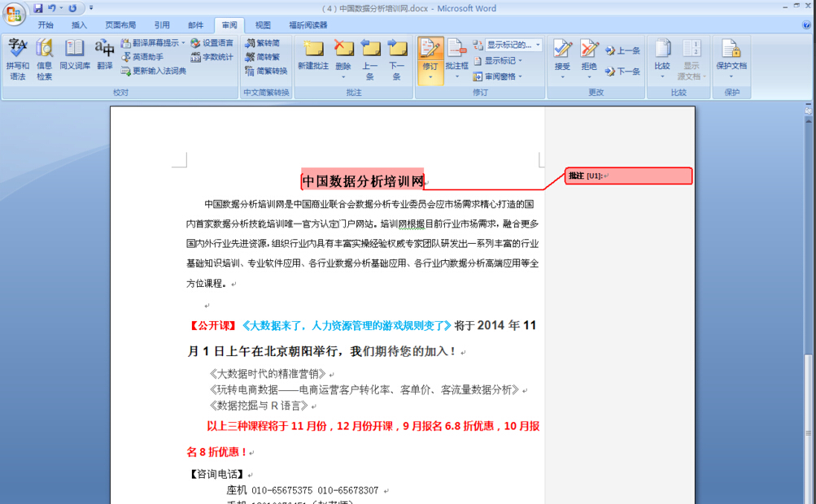This screenshot has width=816, height=504.
Task: Expand 删除 comment dropdown arrow
Action: click(x=343, y=77)
